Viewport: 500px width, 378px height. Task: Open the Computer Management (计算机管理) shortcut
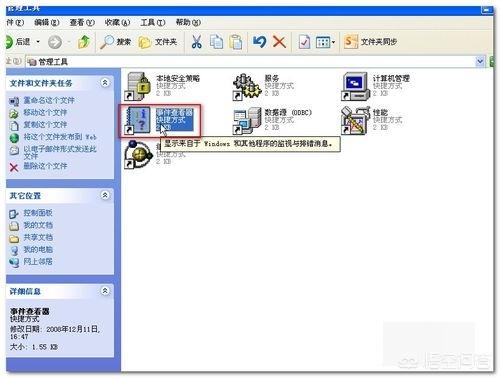[376, 86]
